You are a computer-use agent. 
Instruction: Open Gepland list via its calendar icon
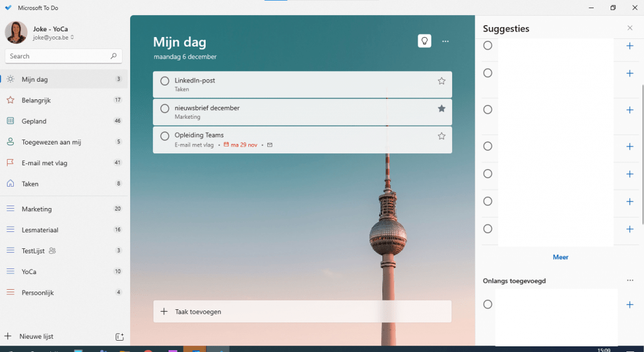(10, 121)
